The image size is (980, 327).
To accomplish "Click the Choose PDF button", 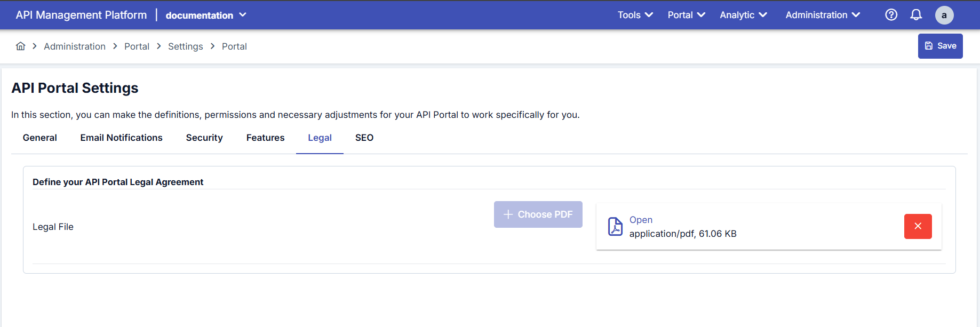I will pyautogui.click(x=538, y=214).
